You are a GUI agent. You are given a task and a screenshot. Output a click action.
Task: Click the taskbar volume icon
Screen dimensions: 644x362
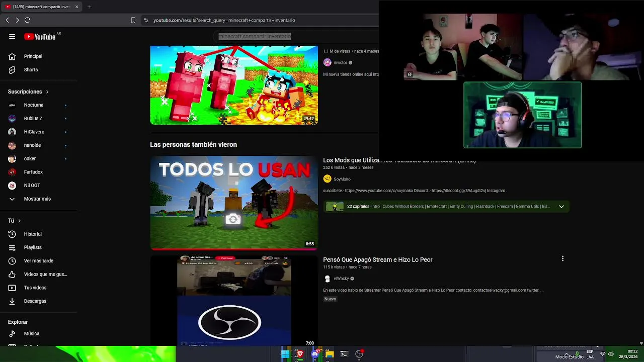611,354
